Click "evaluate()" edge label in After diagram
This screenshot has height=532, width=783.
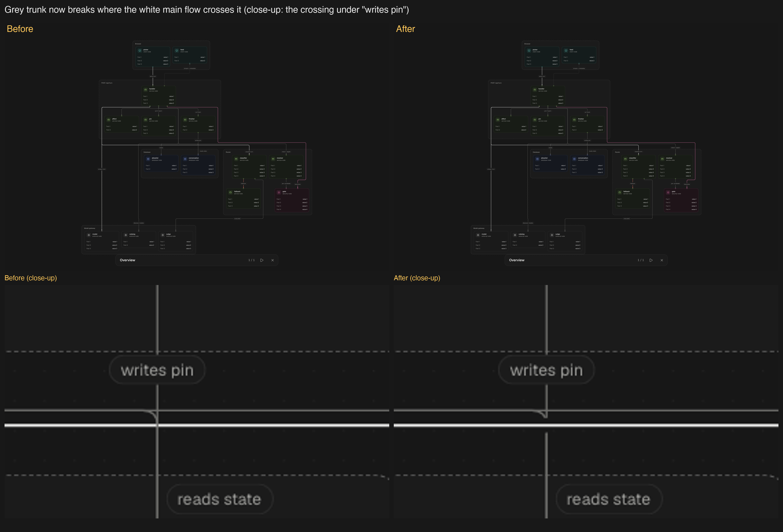coord(626,218)
